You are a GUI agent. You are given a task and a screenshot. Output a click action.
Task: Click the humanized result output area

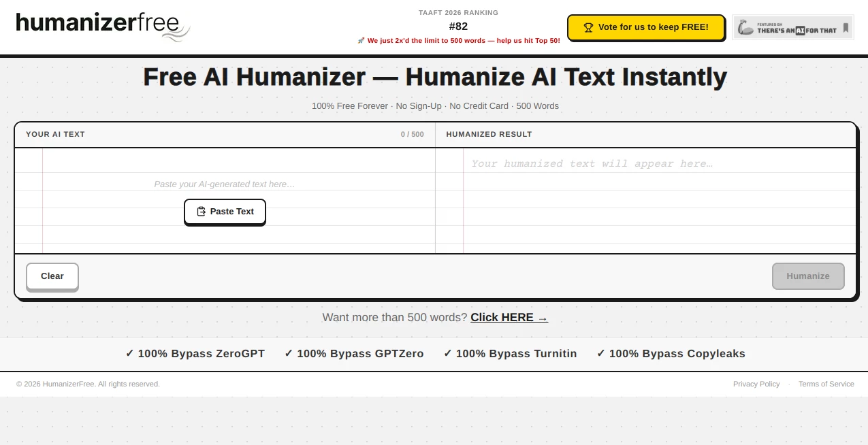646,201
